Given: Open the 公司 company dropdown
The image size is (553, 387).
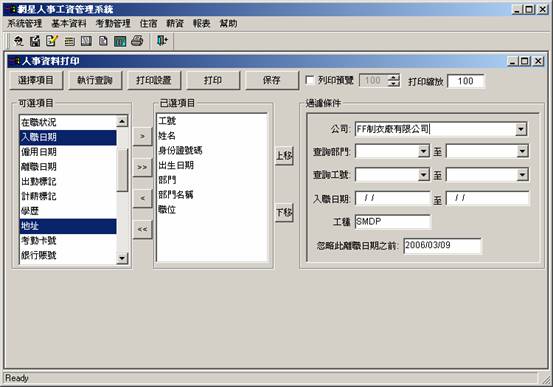Looking at the screenshot, I should pos(521,129).
